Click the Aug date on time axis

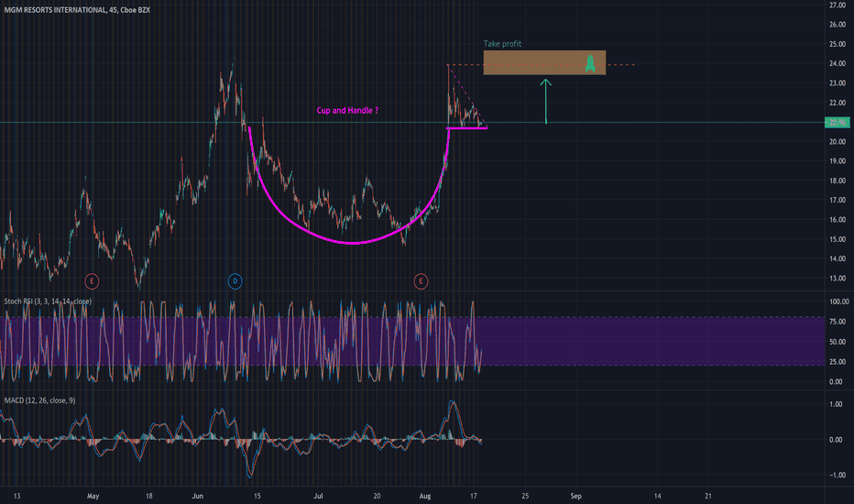point(425,497)
